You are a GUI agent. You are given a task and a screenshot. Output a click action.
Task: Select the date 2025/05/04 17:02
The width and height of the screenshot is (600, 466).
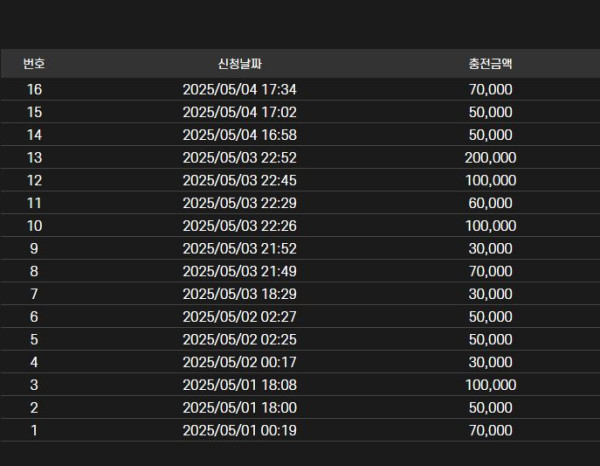[240, 112]
